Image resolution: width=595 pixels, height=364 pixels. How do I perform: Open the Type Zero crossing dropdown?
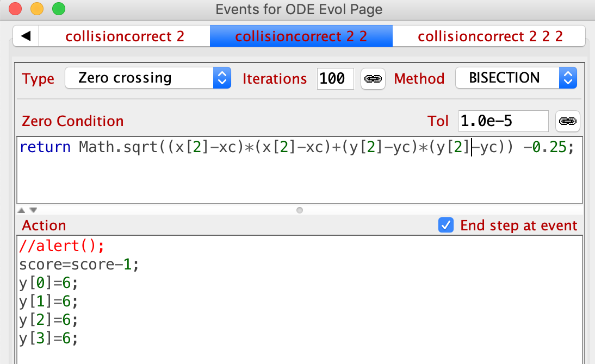coord(147,78)
